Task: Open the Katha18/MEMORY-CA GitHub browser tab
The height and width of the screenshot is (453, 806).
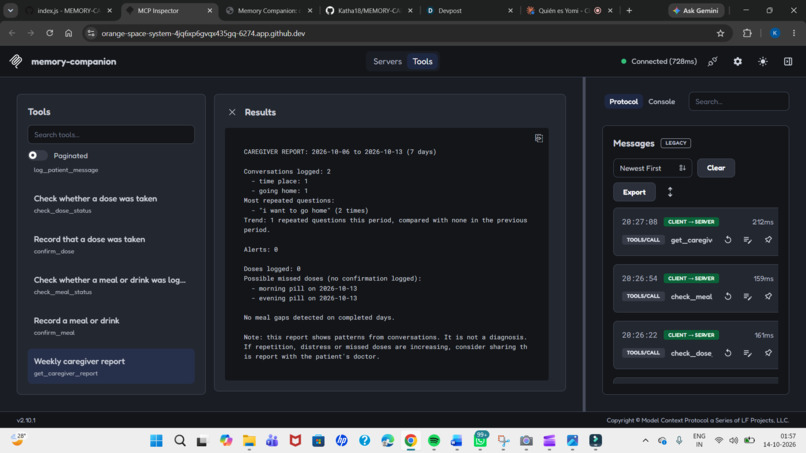Action: 369,10
